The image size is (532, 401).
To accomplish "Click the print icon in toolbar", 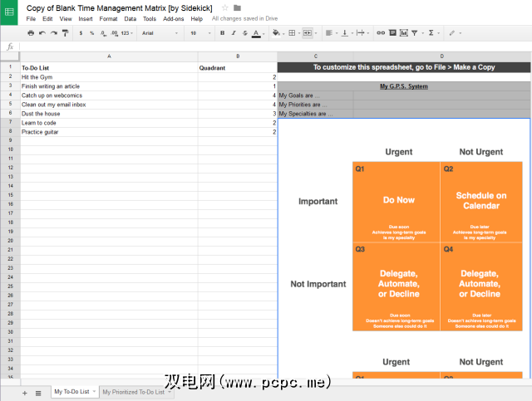I will pyautogui.click(x=31, y=33).
